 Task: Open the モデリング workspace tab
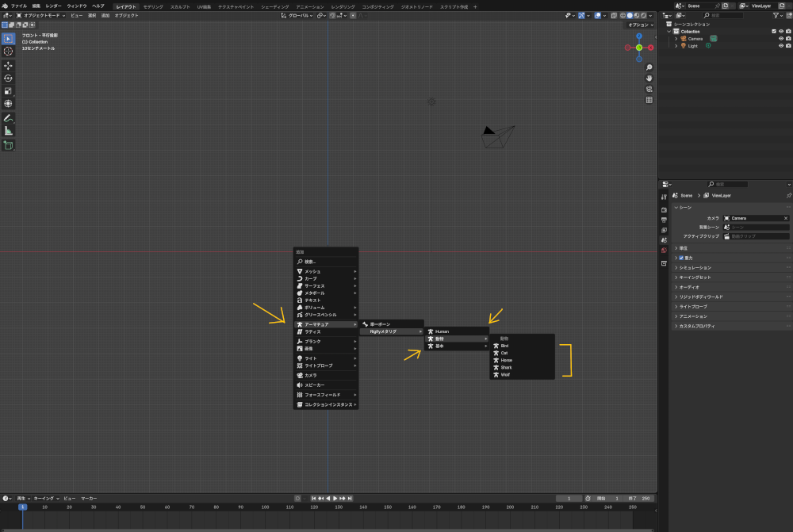click(153, 6)
